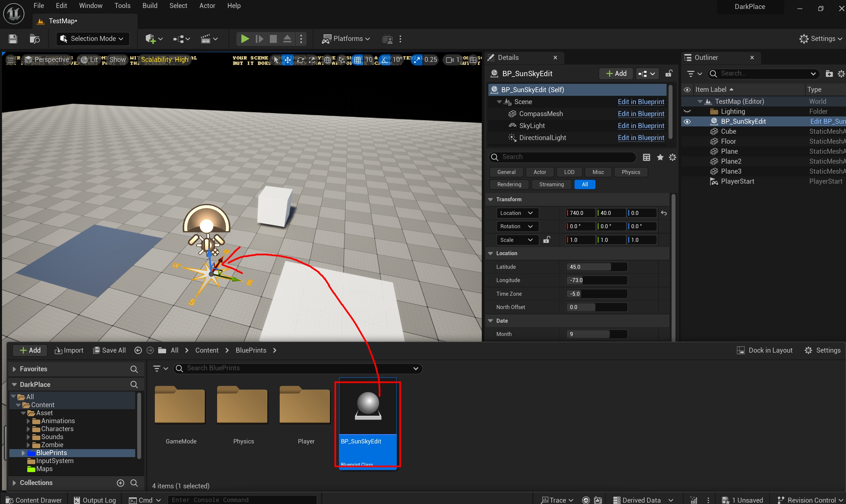Click the reset Location arrow icon
This screenshot has width=846, height=504.
point(664,213)
